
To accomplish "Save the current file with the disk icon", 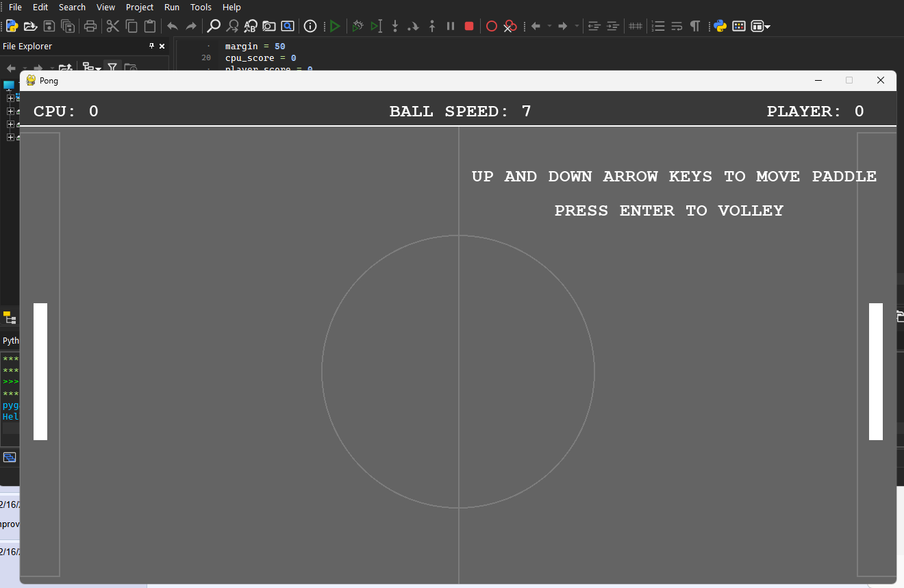I will tap(49, 26).
